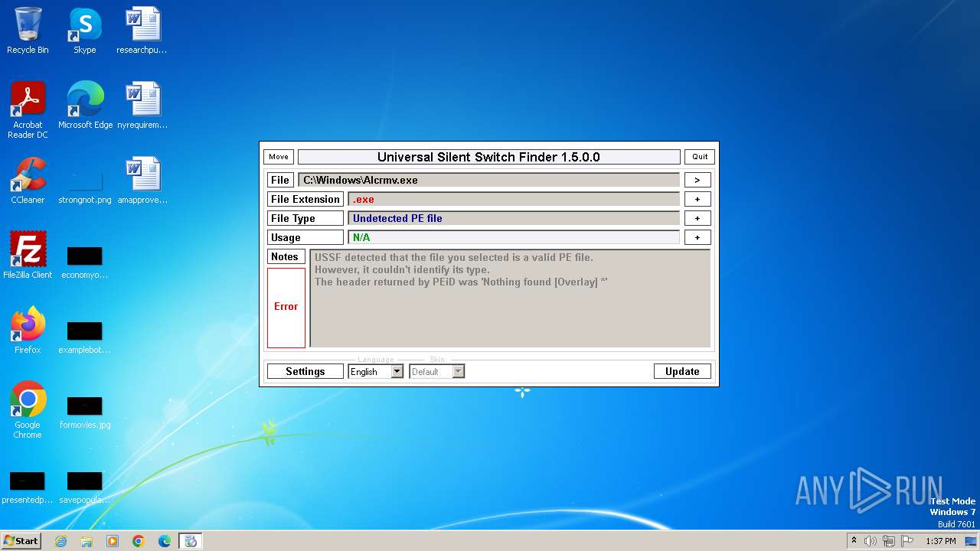Click the '+' button beside Usage
This screenshot has width=980, height=551.
pyautogui.click(x=697, y=237)
